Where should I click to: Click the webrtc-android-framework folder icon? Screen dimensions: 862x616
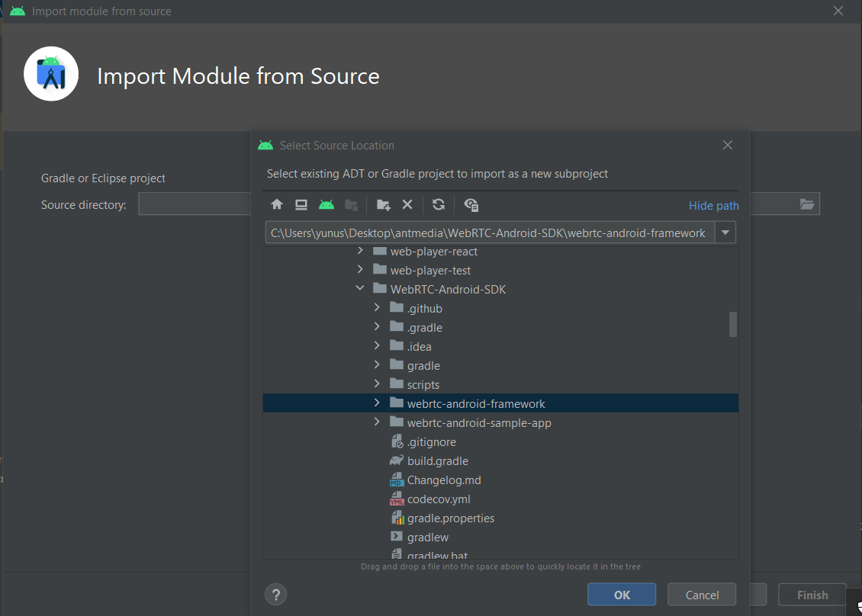(x=397, y=403)
